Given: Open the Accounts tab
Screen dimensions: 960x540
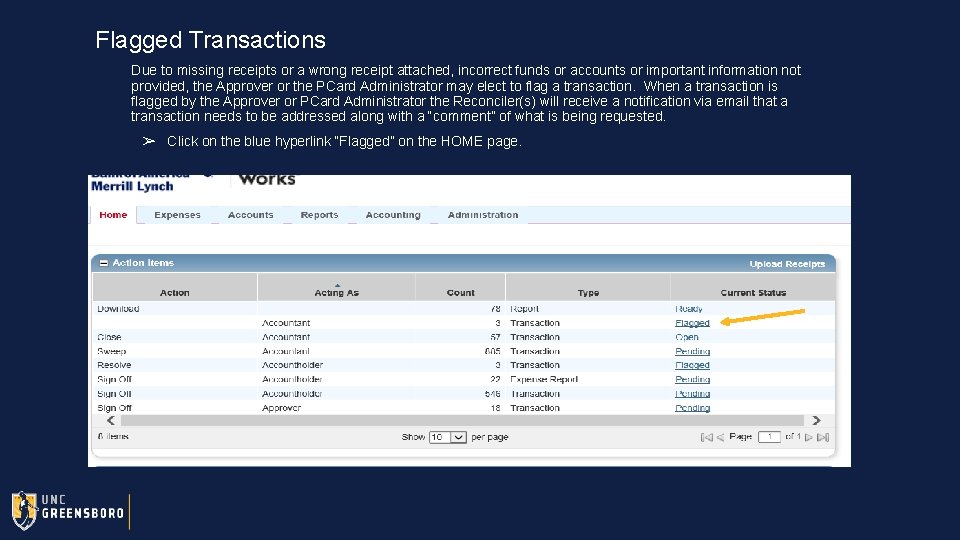Looking at the screenshot, I should click(x=250, y=215).
